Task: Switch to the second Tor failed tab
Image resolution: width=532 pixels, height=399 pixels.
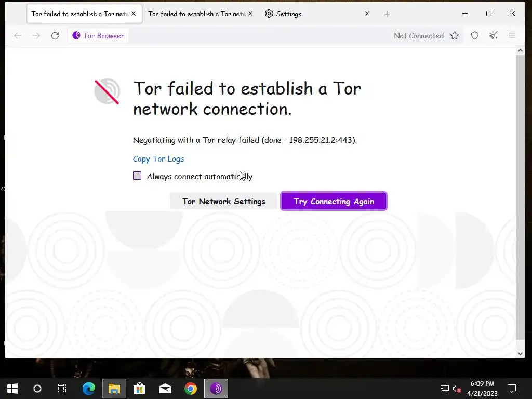Action: point(197,14)
